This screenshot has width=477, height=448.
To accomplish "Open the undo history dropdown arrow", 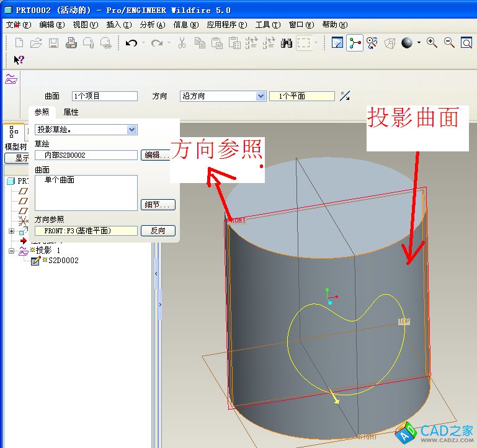I will tap(143, 43).
